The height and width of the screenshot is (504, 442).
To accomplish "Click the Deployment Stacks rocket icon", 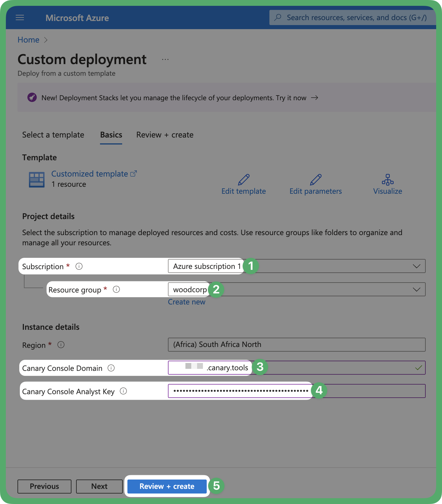I will pos(32,97).
